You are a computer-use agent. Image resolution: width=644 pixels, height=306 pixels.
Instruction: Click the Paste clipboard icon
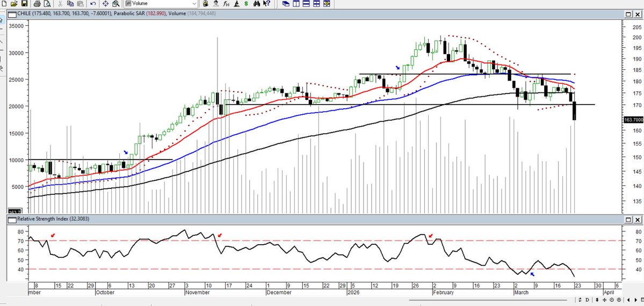point(81,4)
